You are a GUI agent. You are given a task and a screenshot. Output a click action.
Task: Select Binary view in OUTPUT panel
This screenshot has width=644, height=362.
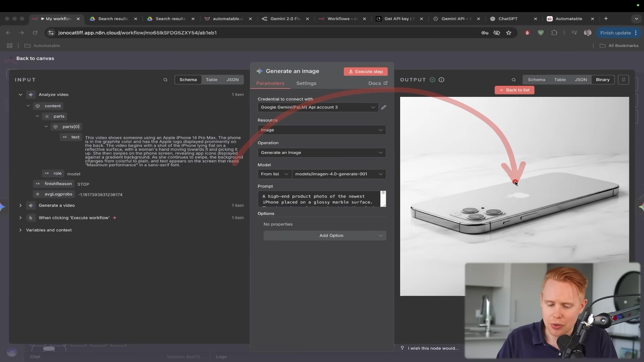click(602, 80)
